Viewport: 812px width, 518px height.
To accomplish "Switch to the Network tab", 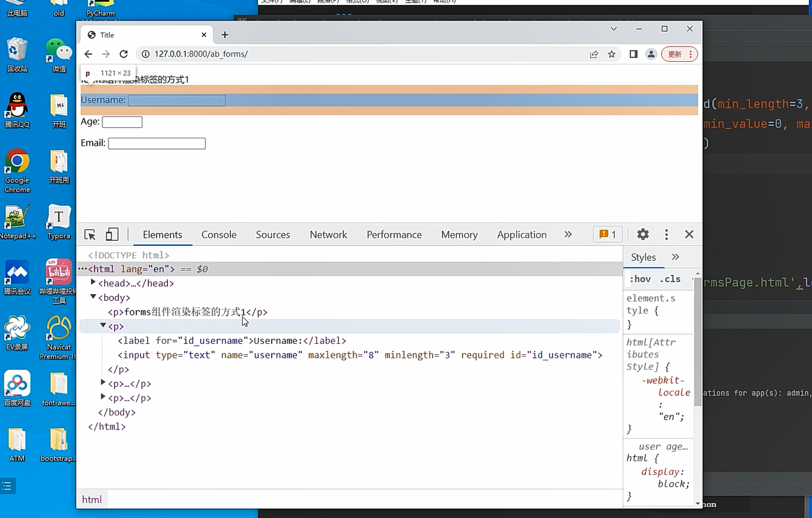I will 329,235.
